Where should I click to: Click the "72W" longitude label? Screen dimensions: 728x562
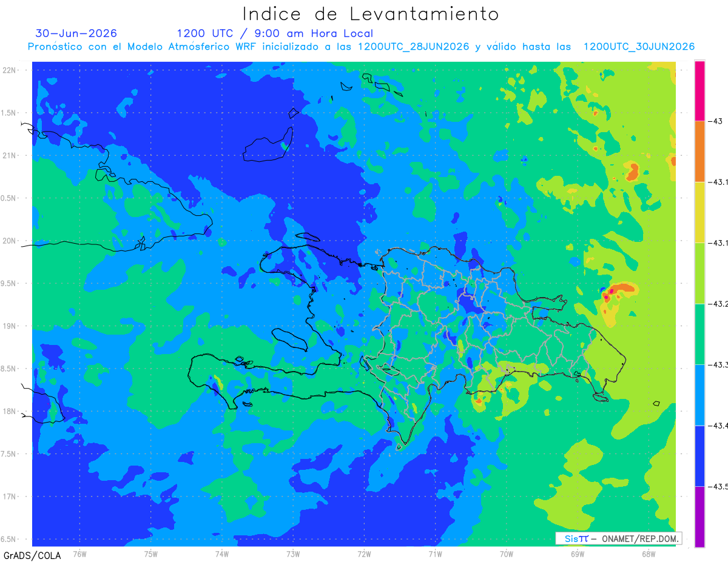click(x=364, y=554)
